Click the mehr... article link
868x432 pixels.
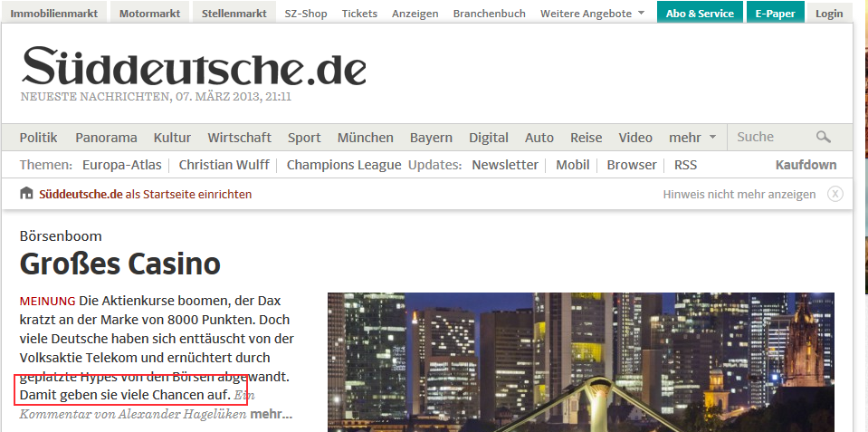tap(271, 414)
